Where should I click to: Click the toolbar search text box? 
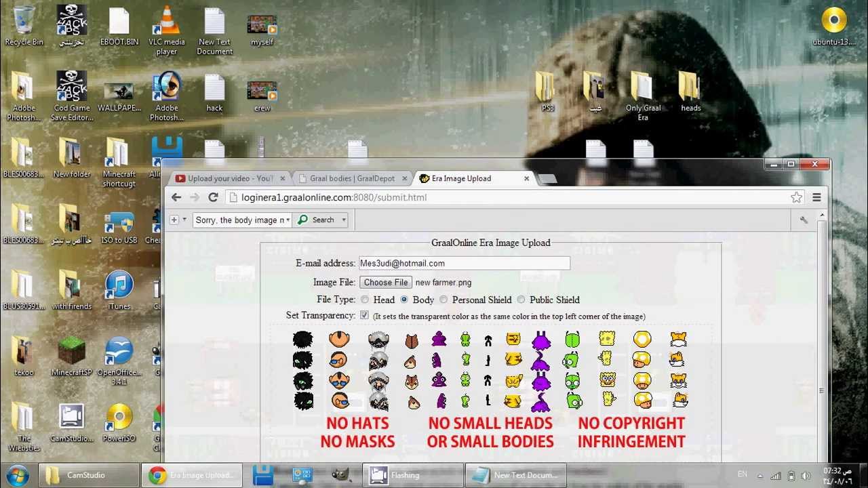(x=239, y=220)
